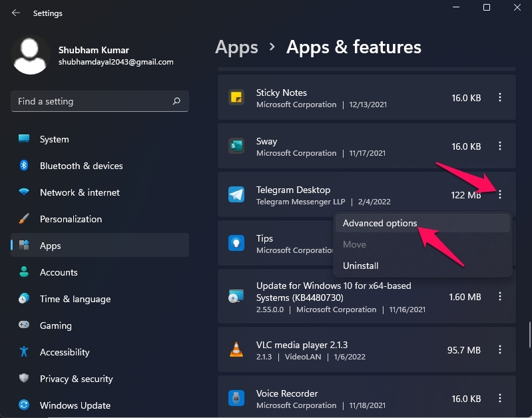Open the System settings category
Viewport: 532px width, 418px height.
(x=100, y=139)
